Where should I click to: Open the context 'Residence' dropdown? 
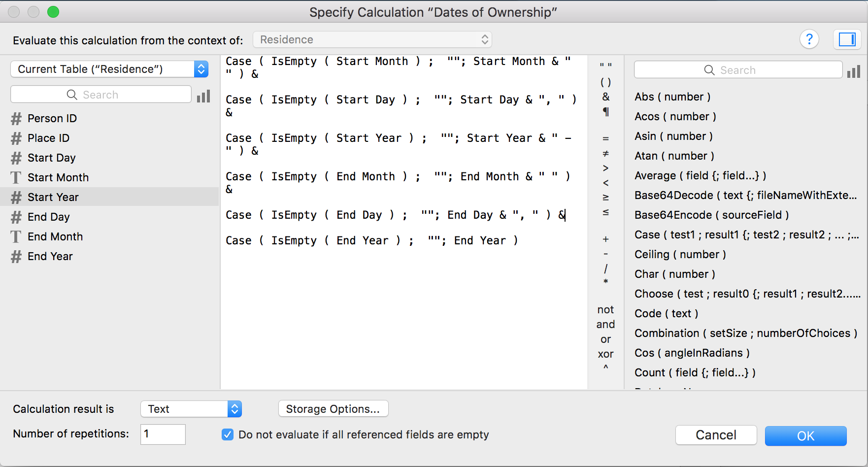(372, 40)
